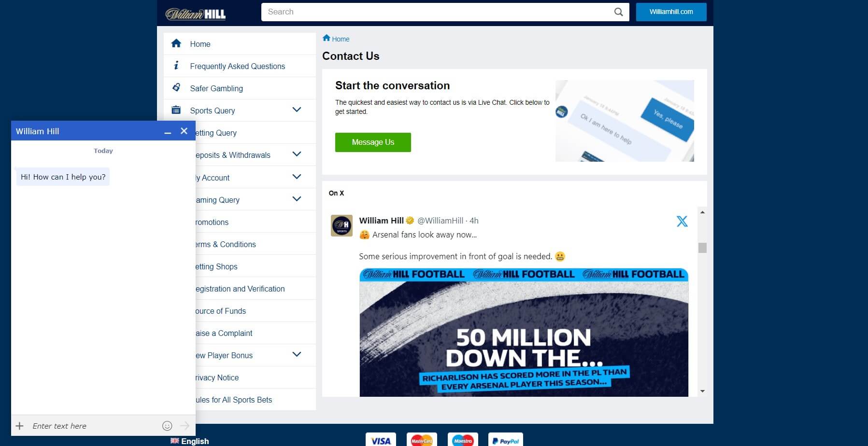
Task: Click the Safer Gambling ribbon icon
Action: click(x=176, y=87)
